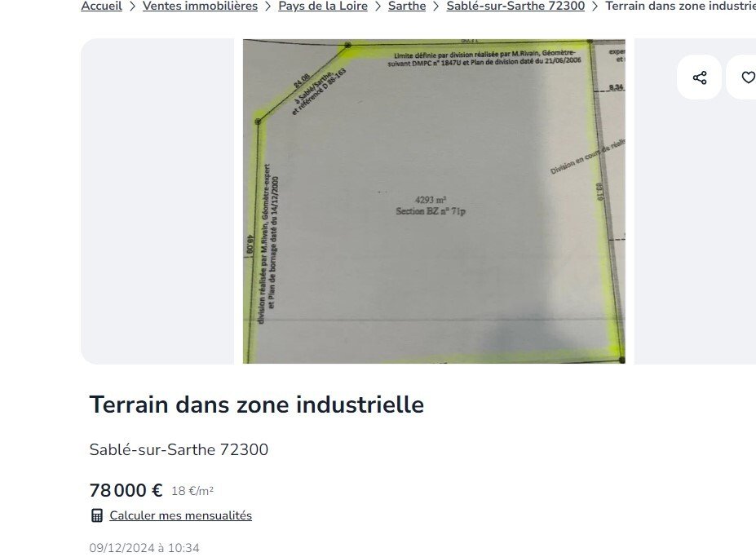Click the current page breadcrumb Terrain dans zone
Screen dimensions: 756x557
click(680, 7)
